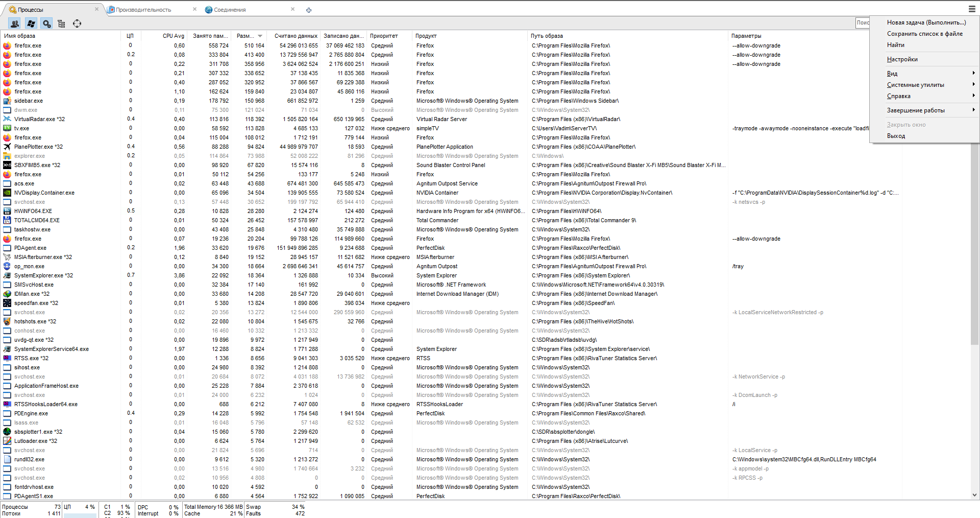The image size is (980, 518).
Task: Close the Процессы tab
Action: 97,9
